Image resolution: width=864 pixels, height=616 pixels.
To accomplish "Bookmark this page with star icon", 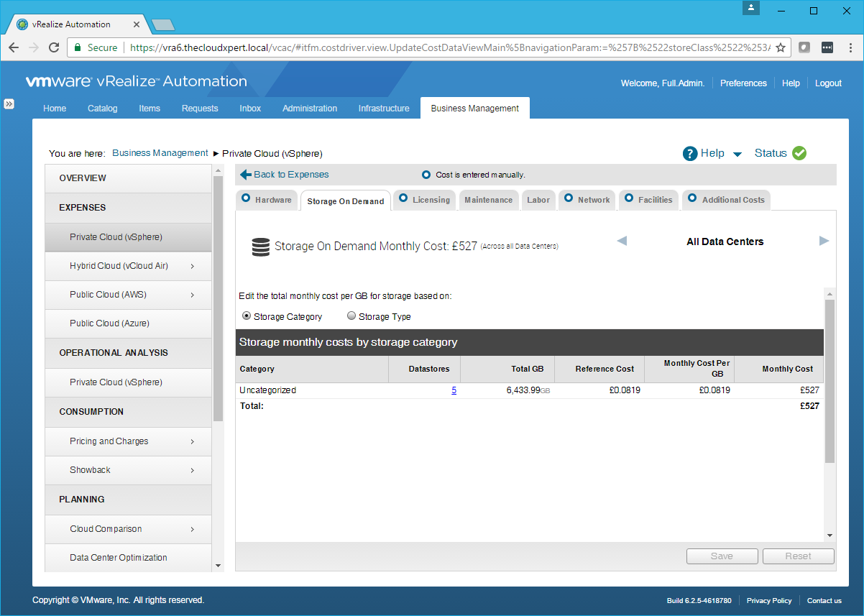I will coord(781,47).
